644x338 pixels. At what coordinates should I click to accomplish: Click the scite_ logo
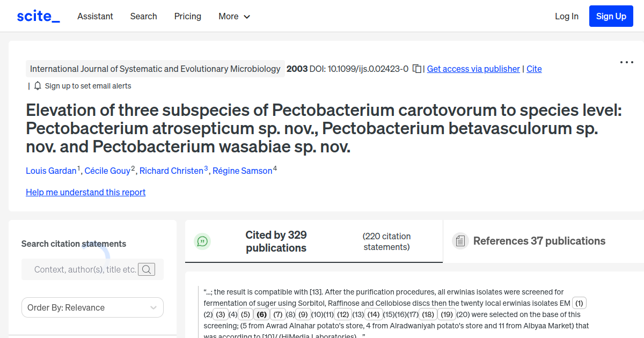point(38,16)
